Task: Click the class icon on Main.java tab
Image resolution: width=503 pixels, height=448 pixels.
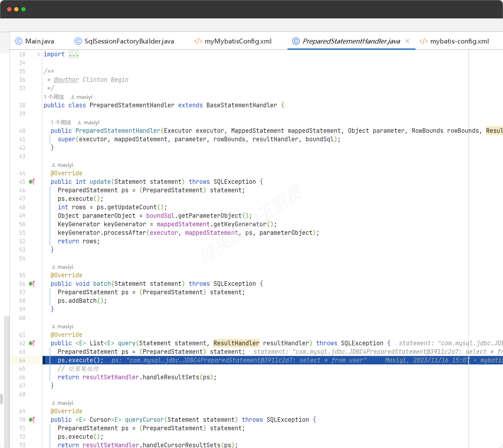Action: click(19, 41)
